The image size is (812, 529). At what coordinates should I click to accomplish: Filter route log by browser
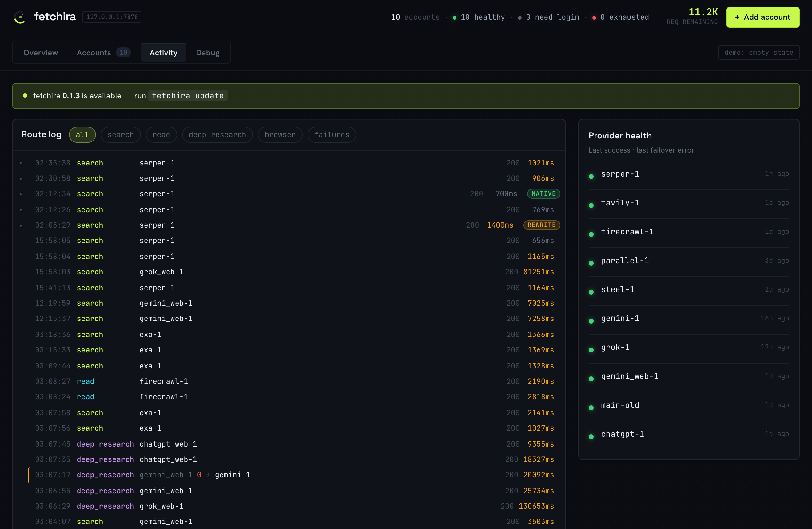click(280, 135)
